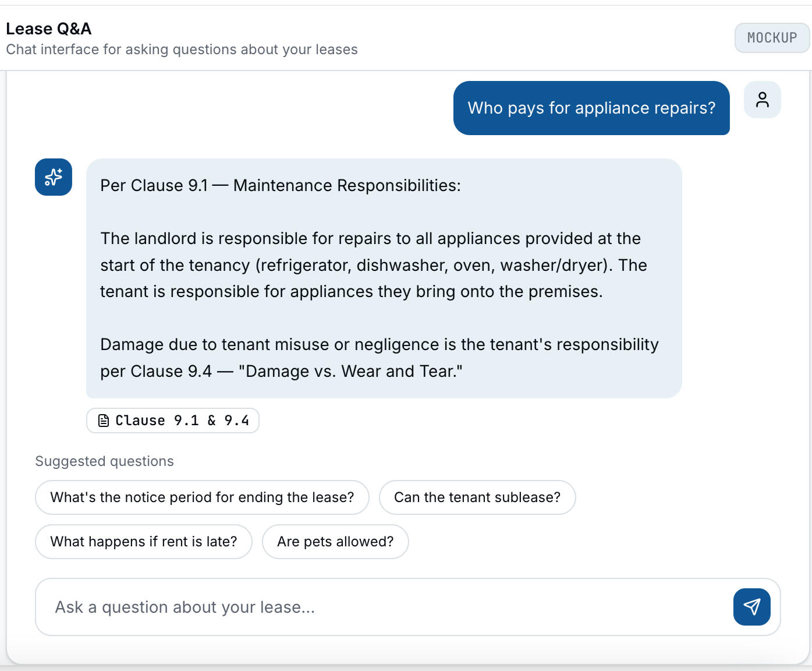Click the user avatar icon
The image size is (812, 671).
tap(762, 100)
